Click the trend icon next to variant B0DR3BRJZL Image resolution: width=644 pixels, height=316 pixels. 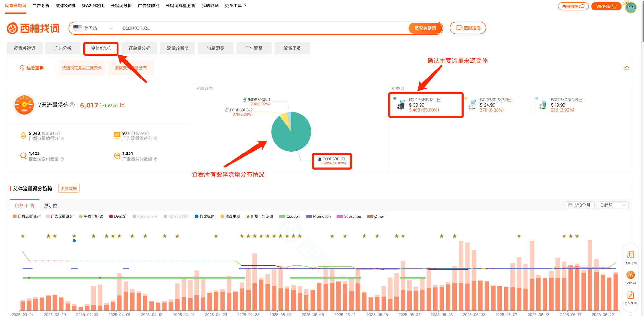(x=439, y=100)
